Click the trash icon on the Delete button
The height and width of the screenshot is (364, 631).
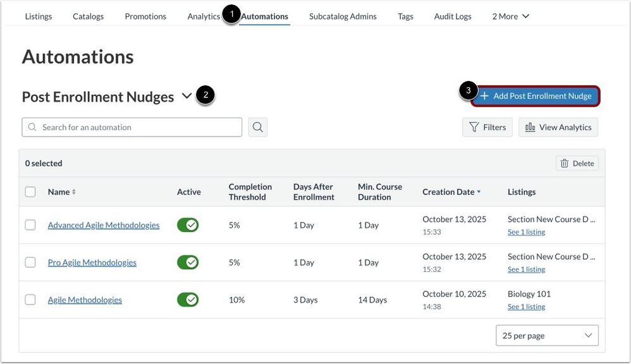pos(563,162)
